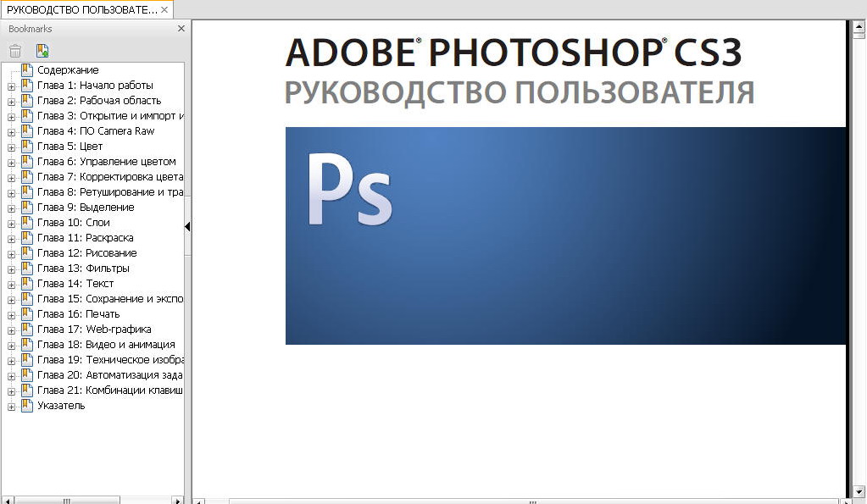The image size is (867, 504).
Task: Click the ADOBE PHOTOSHOP CS3 title text
Action: pos(513,53)
